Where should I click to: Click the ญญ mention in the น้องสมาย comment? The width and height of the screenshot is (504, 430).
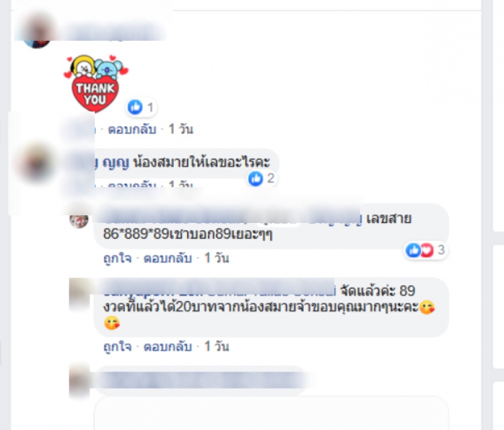pos(115,163)
